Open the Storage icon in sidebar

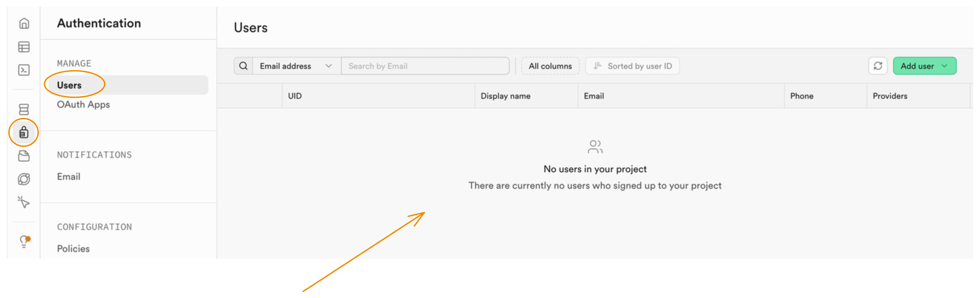point(24,156)
